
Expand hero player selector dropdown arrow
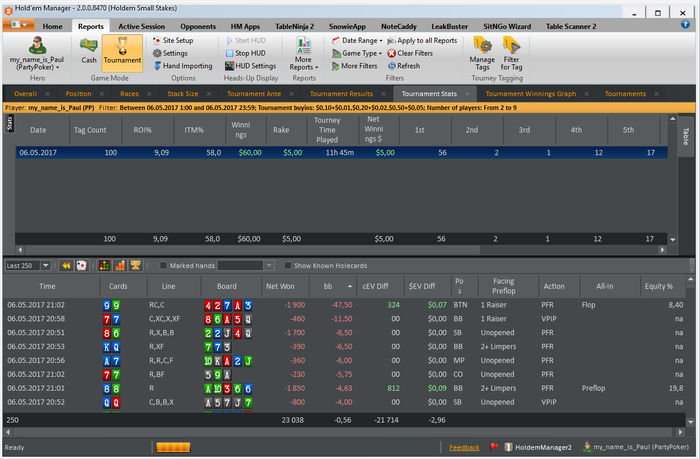58,67
